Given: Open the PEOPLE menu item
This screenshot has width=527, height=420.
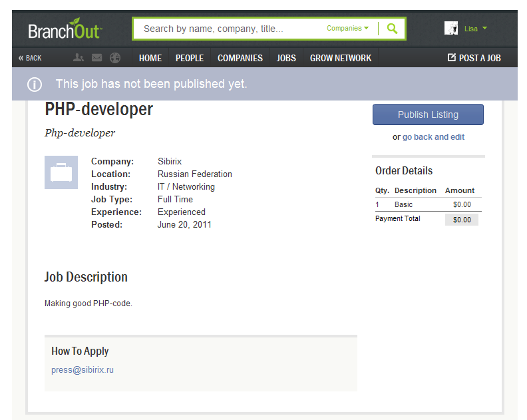Looking at the screenshot, I should (x=190, y=58).
